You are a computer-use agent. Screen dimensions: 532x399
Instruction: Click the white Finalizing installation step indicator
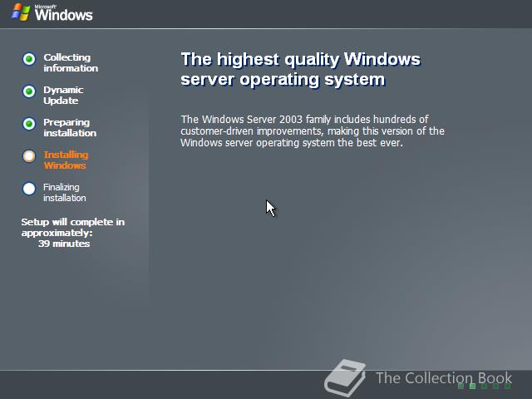tap(29, 189)
